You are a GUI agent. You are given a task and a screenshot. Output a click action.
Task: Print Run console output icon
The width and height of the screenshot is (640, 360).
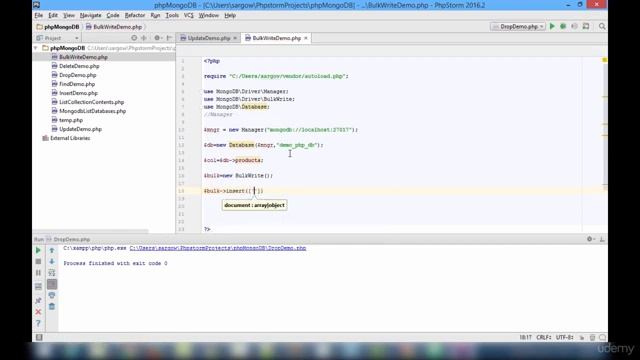click(52, 295)
